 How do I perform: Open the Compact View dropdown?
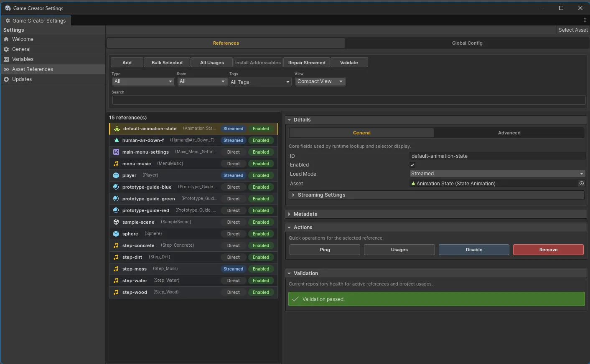tap(320, 81)
